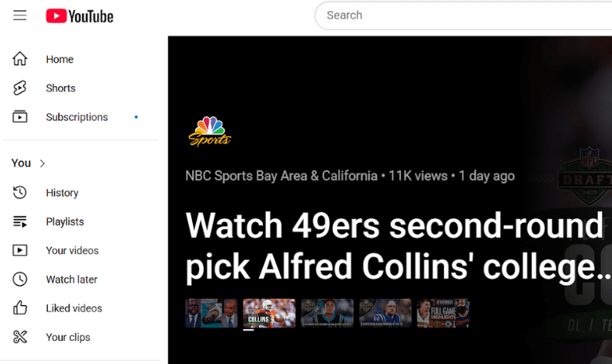Image resolution: width=612 pixels, height=364 pixels.
Task: Go to Home in sidebar
Action: 59,59
